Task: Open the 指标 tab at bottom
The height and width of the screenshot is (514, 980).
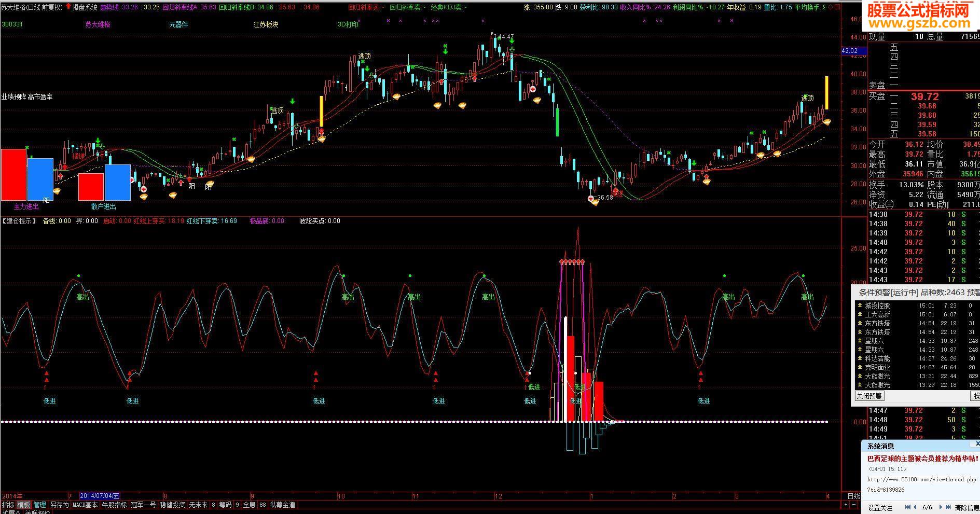Action: coord(8,505)
